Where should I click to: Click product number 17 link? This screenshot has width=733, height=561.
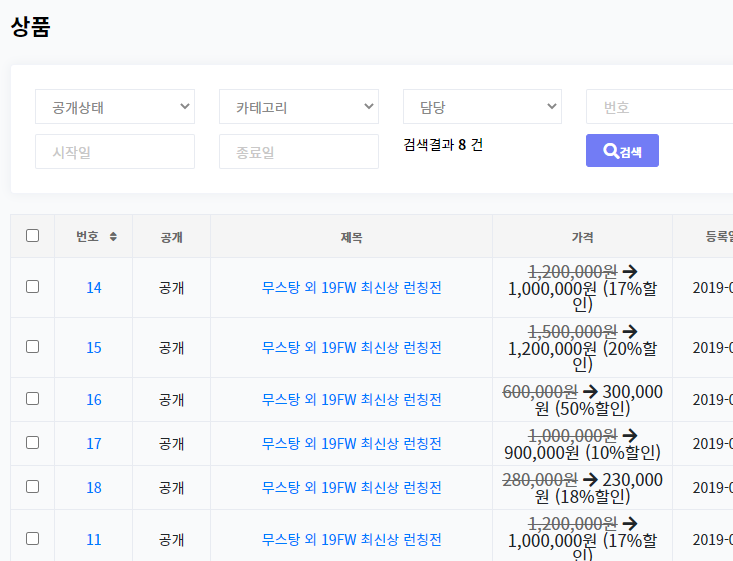point(93,444)
